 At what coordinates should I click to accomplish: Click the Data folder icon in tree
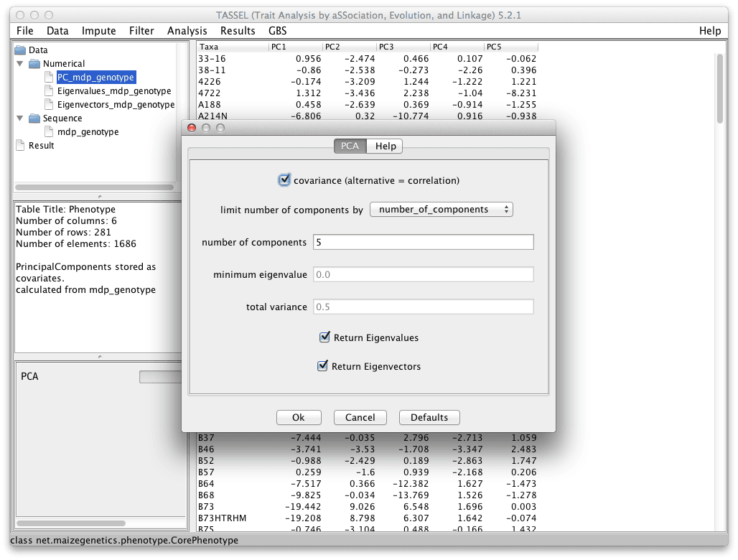pyautogui.click(x=20, y=50)
